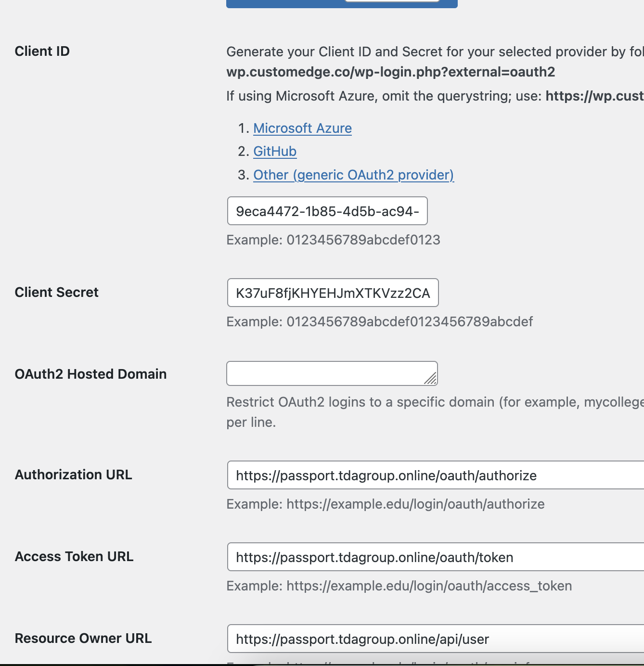Click the OAuth2 Hosted Domain text area
The width and height of the screenshot is (644, 666).
coord(327,373)
